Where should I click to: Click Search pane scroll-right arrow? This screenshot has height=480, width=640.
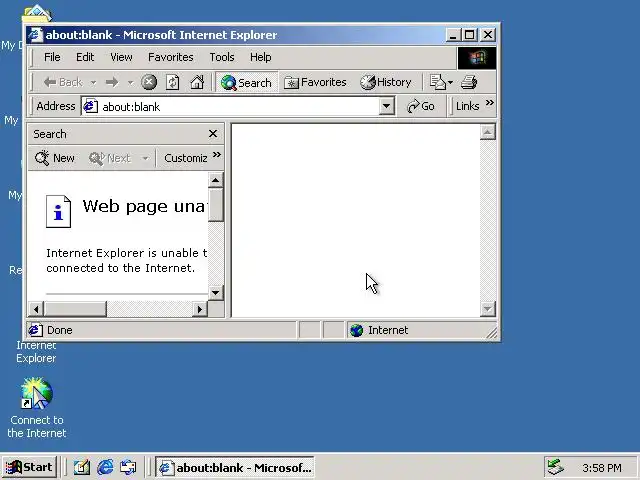tap(200, 309)
